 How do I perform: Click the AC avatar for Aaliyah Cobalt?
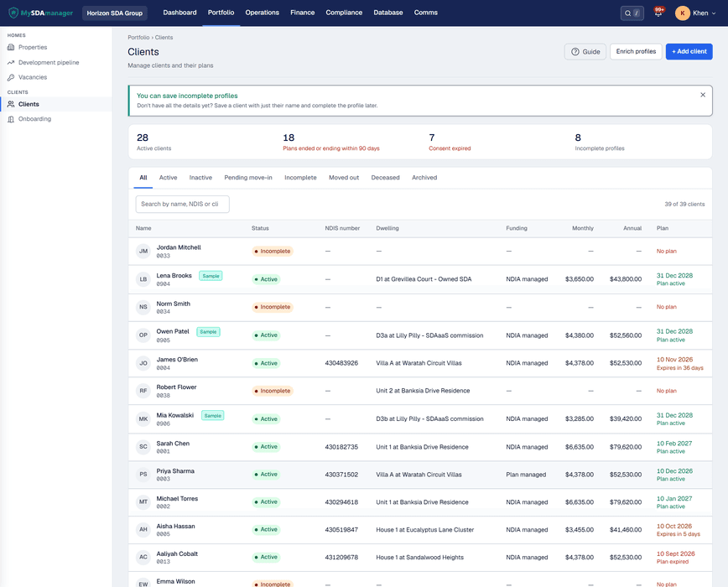click(x=143, y=558)
